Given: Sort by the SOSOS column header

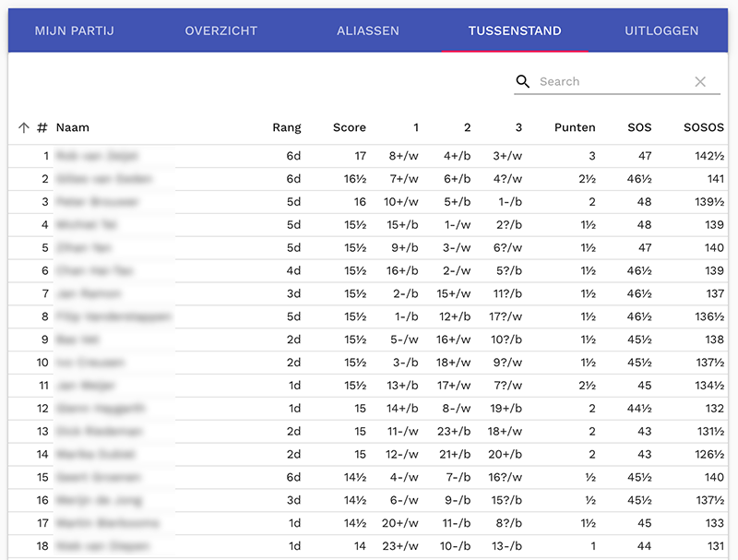Looking at the screenshot, I should tap(704, 128).
